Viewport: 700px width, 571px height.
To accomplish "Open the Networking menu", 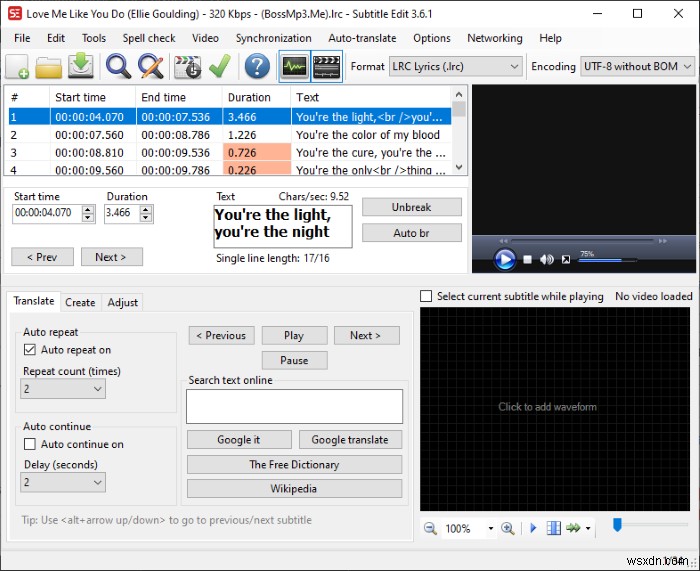I will pos(495,38).
